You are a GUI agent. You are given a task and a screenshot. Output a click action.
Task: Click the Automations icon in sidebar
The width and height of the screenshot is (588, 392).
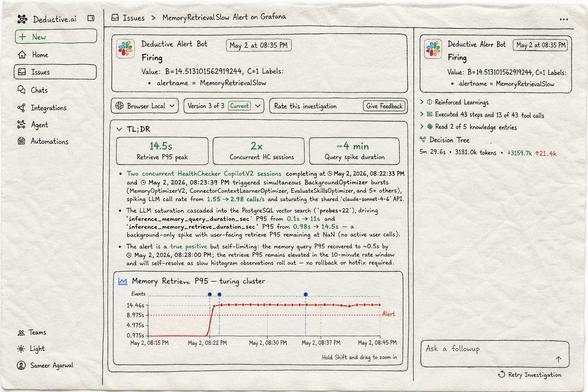pos(21,141)
